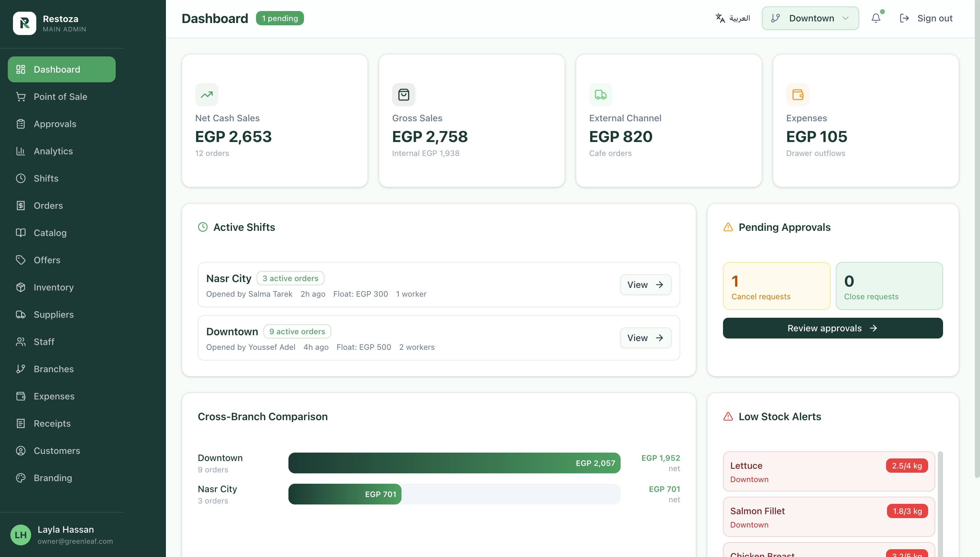
Task: Open the Downtown branch selector dropdown
Action: [x=810, y=18]
